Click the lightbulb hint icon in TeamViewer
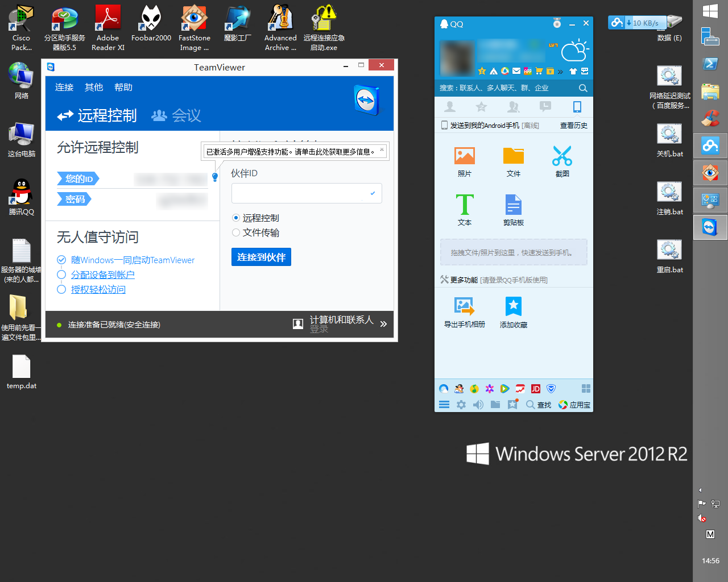728x582 pixels. click(215, 177)
